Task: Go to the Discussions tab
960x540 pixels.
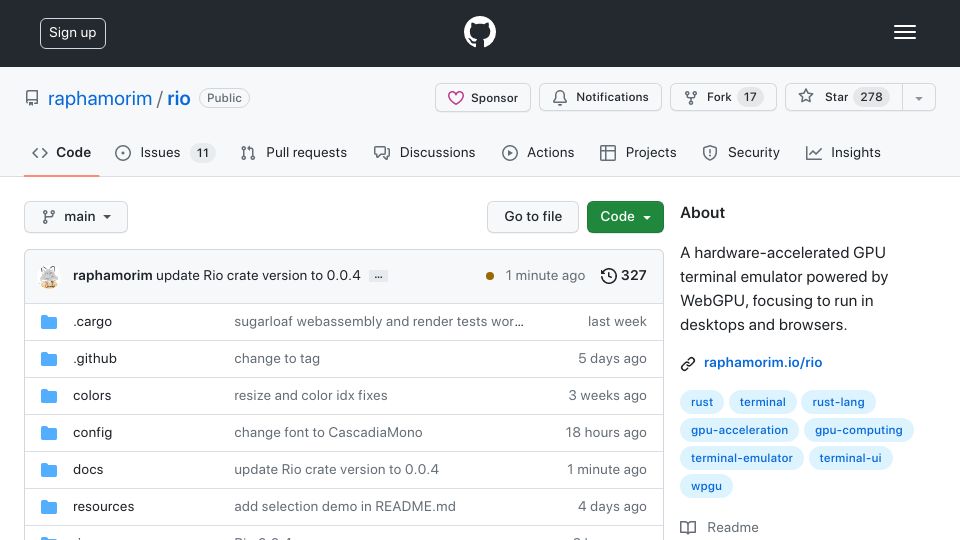Action: tap(424, 152)
